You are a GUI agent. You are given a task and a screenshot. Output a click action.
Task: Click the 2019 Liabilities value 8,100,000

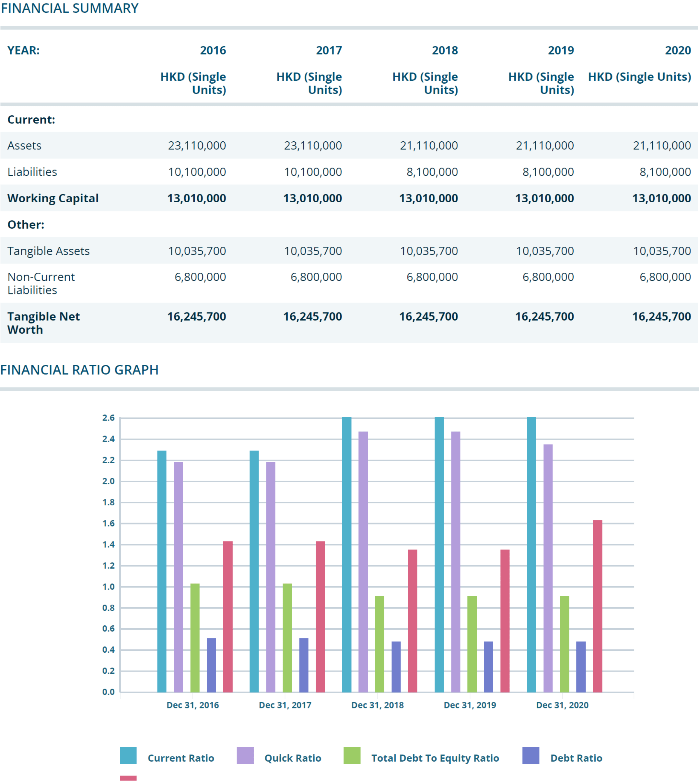pyautogui.click(x=548, y=172)
